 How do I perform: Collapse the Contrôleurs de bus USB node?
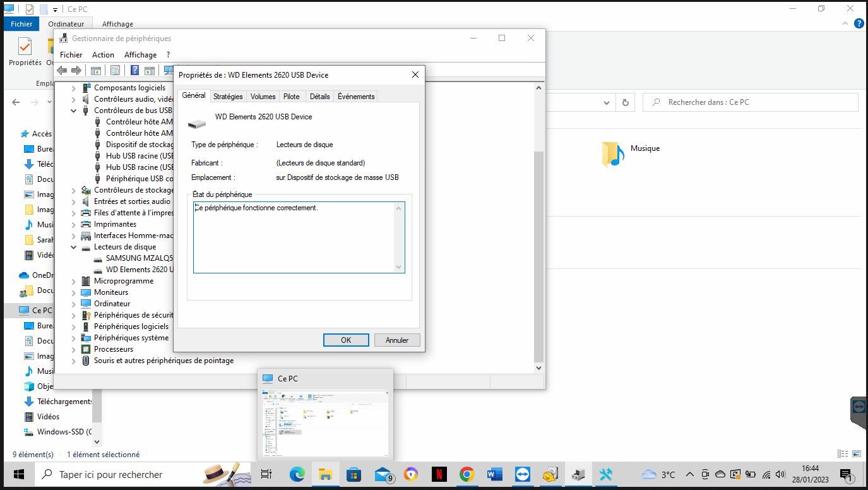(74, 111)
